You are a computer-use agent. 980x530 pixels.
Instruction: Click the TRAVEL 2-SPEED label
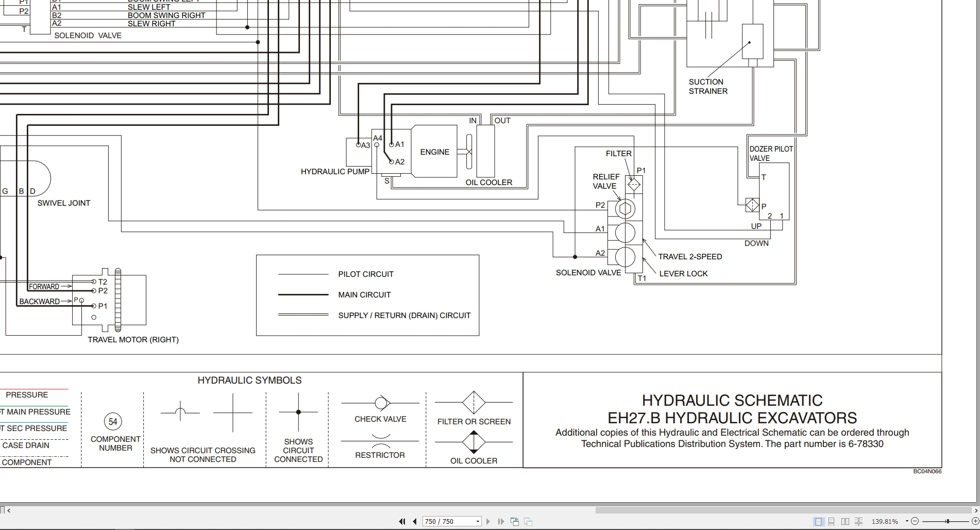point(690,257)
